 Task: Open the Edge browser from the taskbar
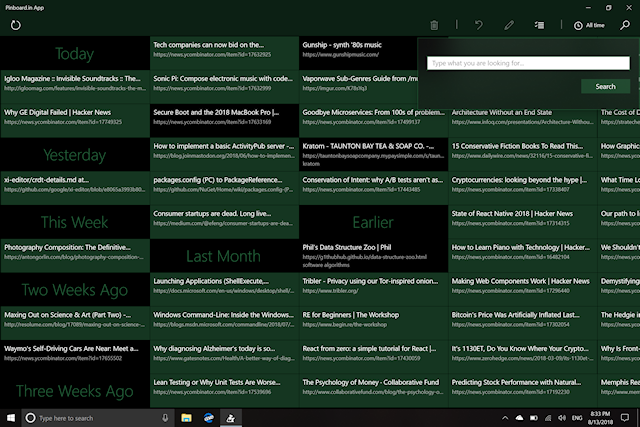coord(209,418)
